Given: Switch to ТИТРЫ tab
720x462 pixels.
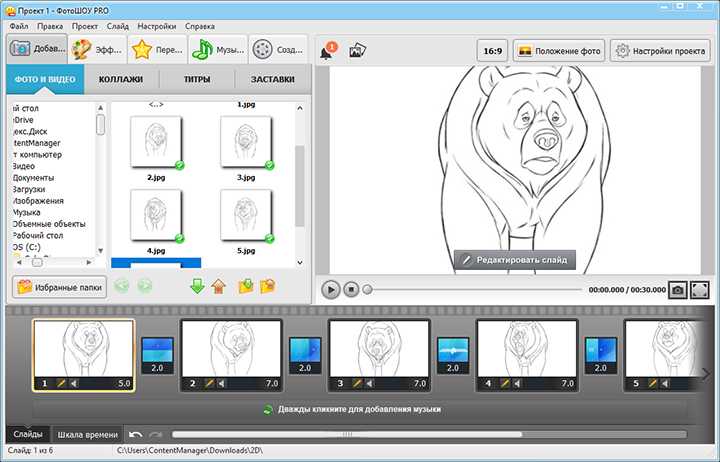Looking at the screenshot, I should pos(197,79).
